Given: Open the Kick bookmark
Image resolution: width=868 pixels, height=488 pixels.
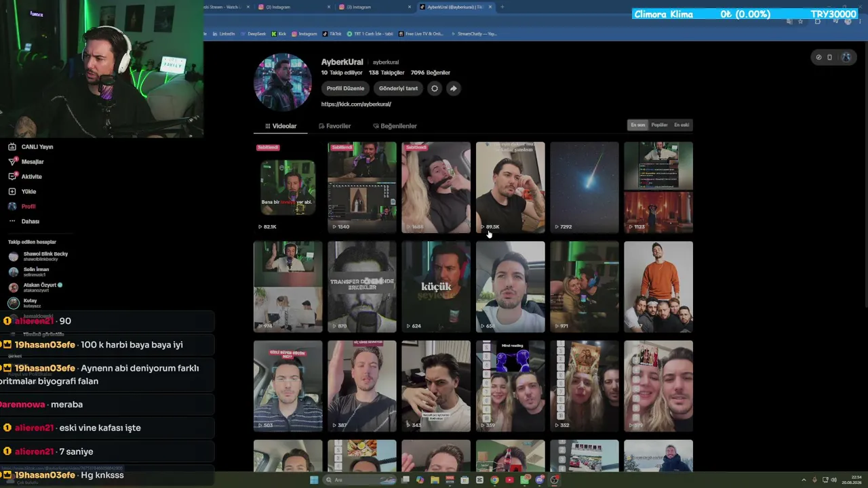Looking at the screenshot, I should click(279, 34).
